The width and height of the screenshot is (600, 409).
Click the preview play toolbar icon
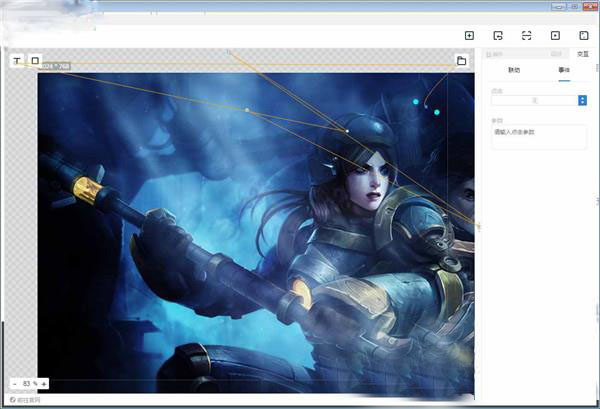pyautogui.click(x=555, y=36)
